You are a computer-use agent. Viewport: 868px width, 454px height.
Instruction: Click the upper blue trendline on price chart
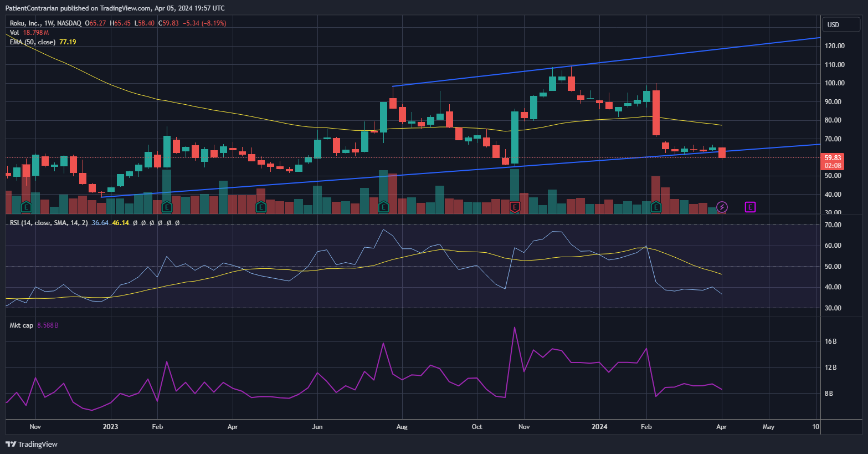[606, 62]
